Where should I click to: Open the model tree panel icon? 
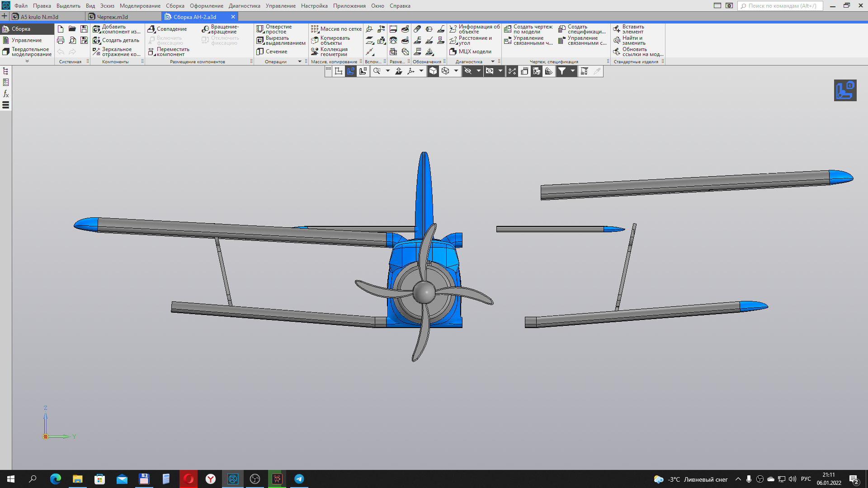click(6, 71)
